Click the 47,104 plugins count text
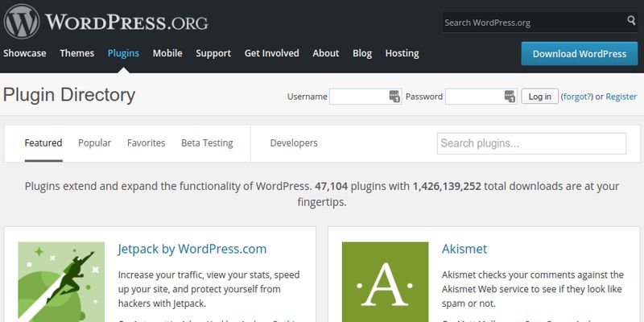 tap(331, 186)
